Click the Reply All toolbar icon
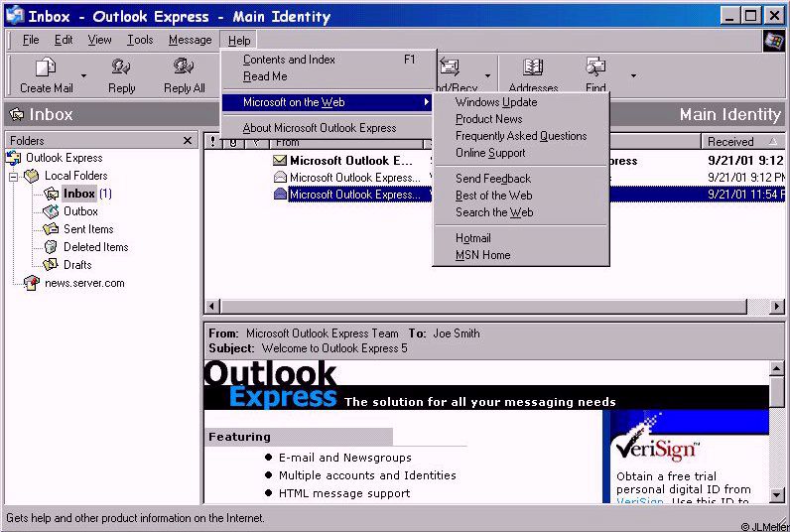 tap(184, 66)
